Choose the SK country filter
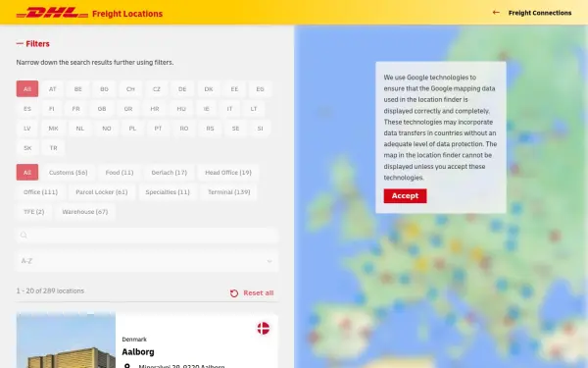 [27, 148]
